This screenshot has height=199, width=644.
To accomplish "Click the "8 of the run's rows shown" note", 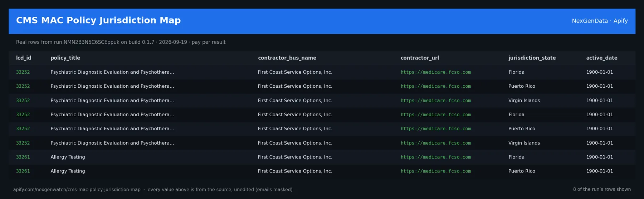I will pos(602,189).
